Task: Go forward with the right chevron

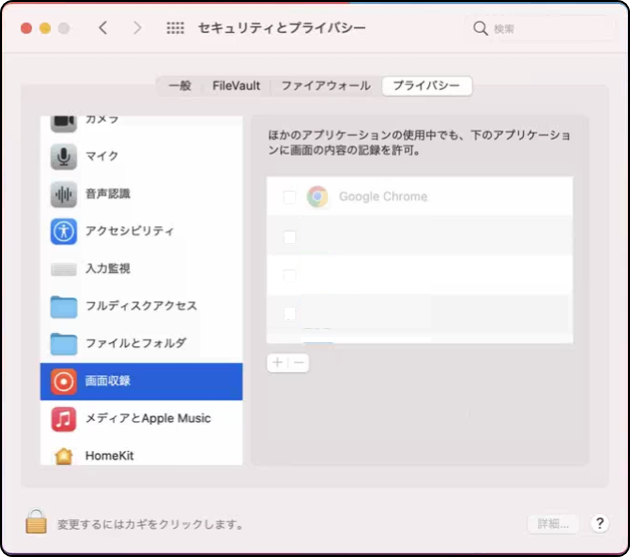Action: 137,28
